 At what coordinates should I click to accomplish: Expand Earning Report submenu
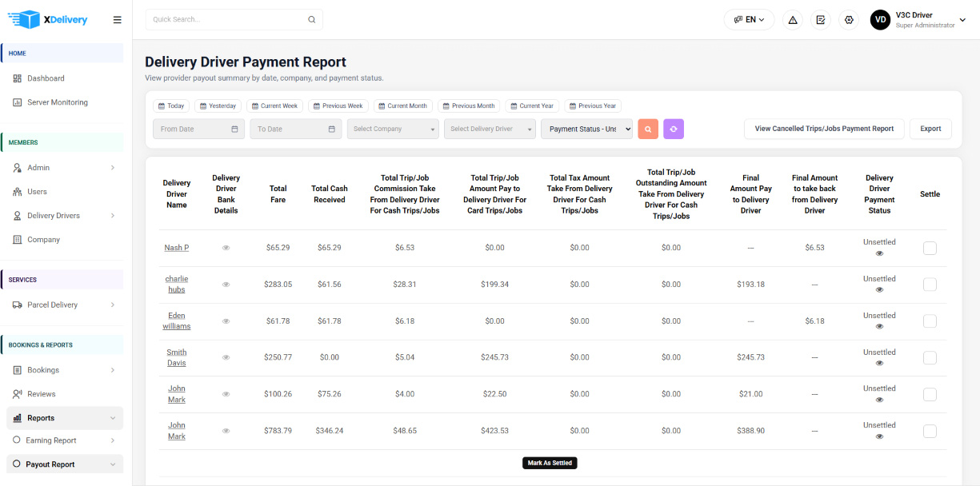coord(112,440)
